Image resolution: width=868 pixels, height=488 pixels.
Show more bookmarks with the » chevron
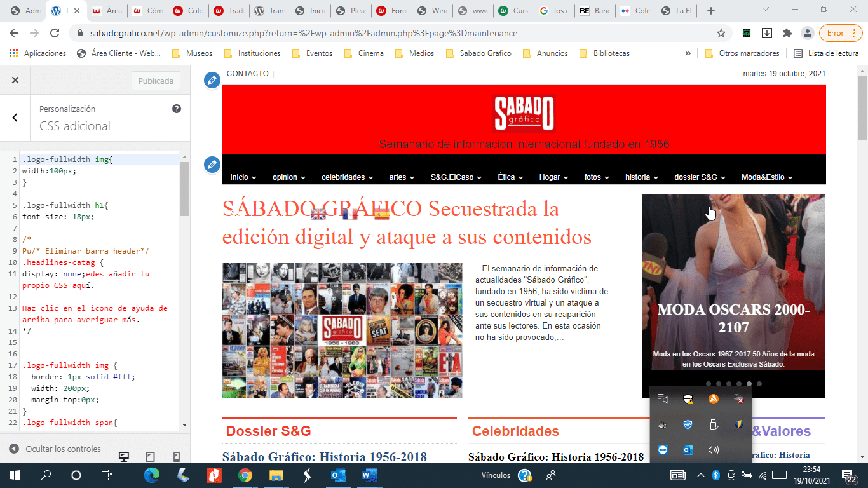688,53
